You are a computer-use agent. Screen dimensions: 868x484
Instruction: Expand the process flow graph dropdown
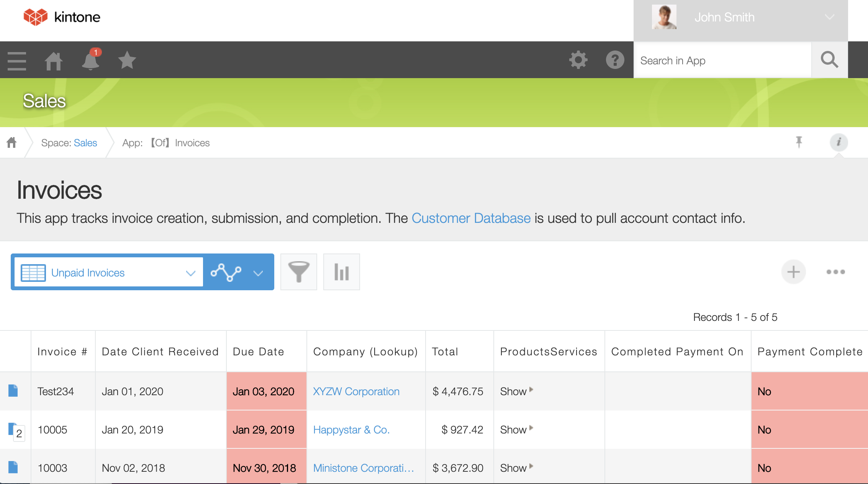[x=258, y=273]
